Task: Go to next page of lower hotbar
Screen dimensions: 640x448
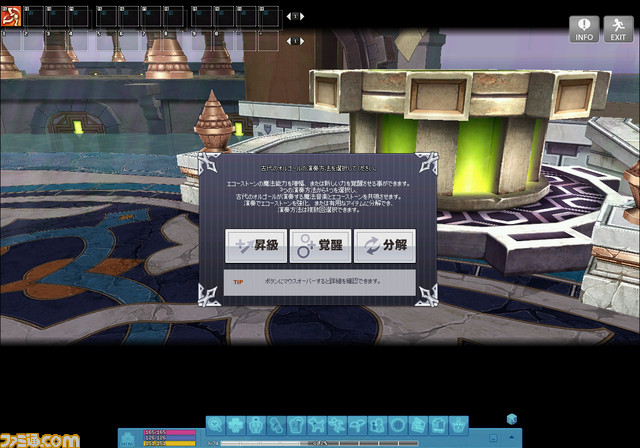Action: point(302,41)
